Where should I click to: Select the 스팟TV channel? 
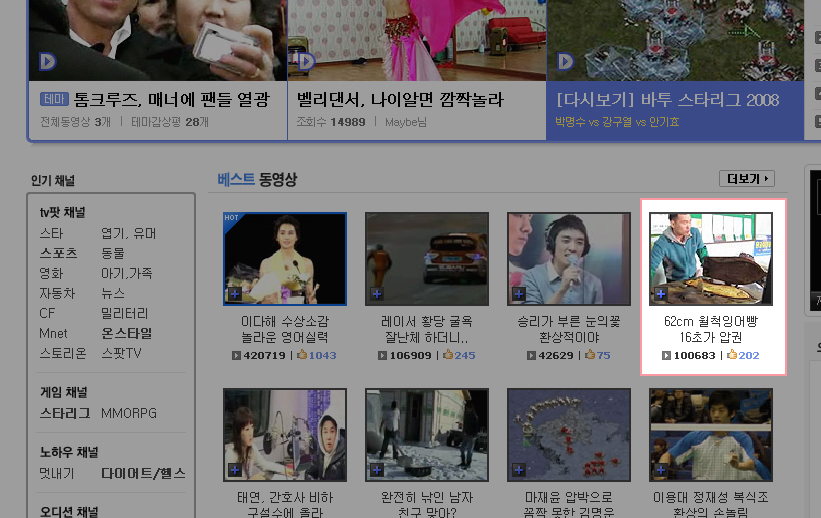coord(121,353)
